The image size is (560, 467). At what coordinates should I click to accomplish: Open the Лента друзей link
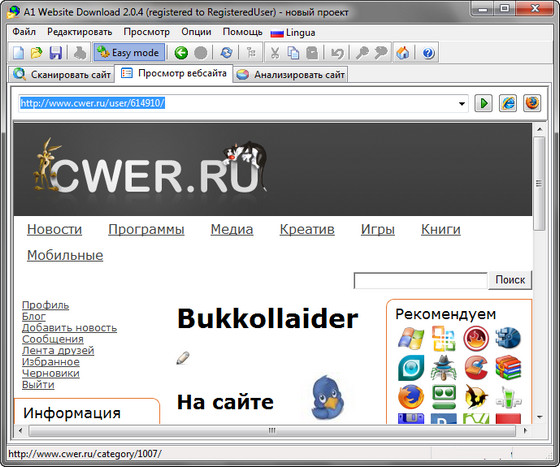pos(58,351)
